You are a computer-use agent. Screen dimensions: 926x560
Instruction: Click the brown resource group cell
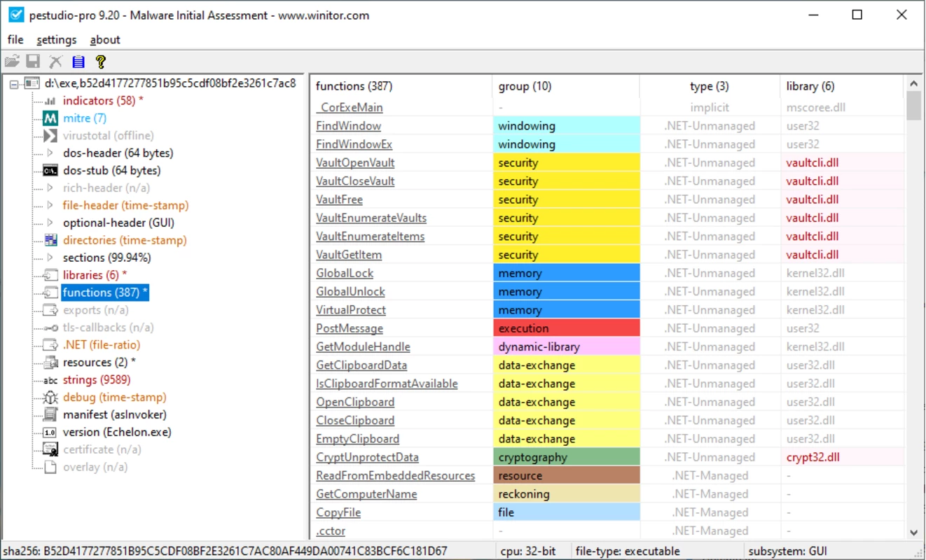pyautogui.click(x=567, y=475)
